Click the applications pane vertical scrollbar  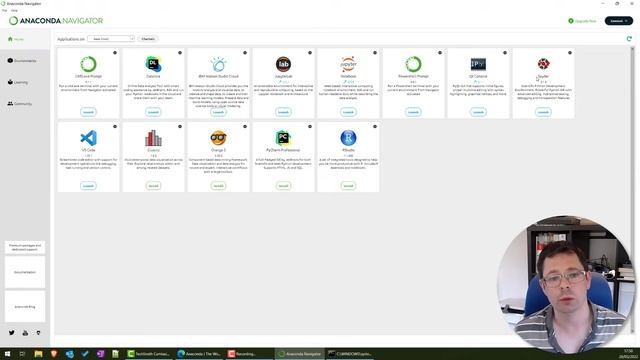point(633,190)
